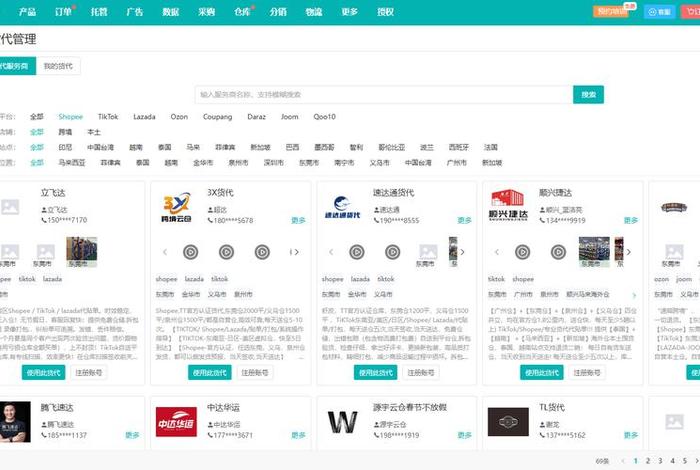The width and height of the screenshot is (700, 470).
Task: Click 使用此货代 in the 速达通货代 card
Action: pyautogui.click(x=376, y=373)
